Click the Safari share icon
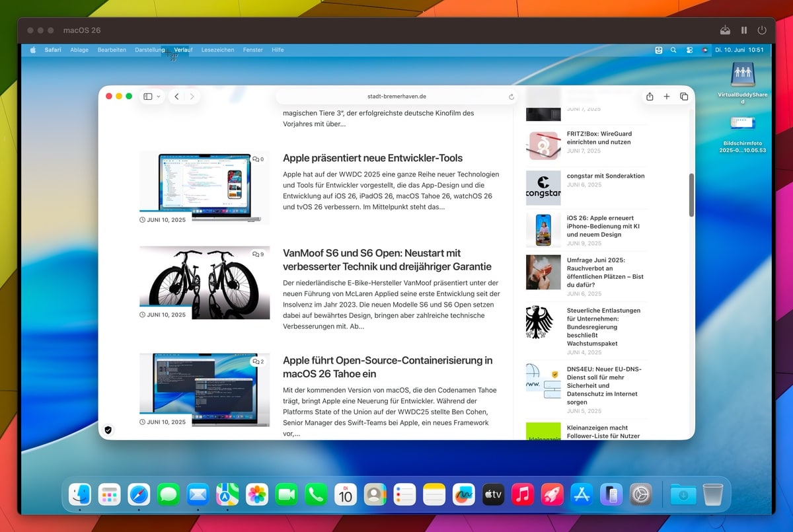The image size is (793, 532). pyautogui.click(x=650, y=96)
